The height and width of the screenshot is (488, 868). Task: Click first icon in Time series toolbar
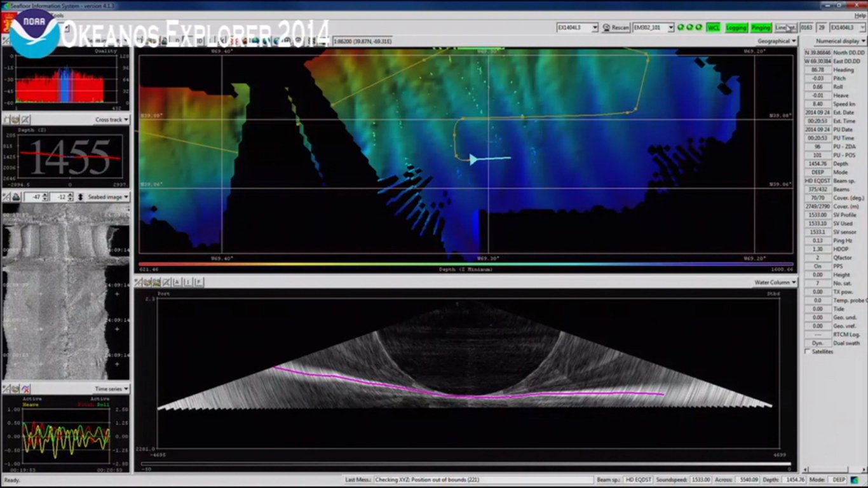click(6, 389)
